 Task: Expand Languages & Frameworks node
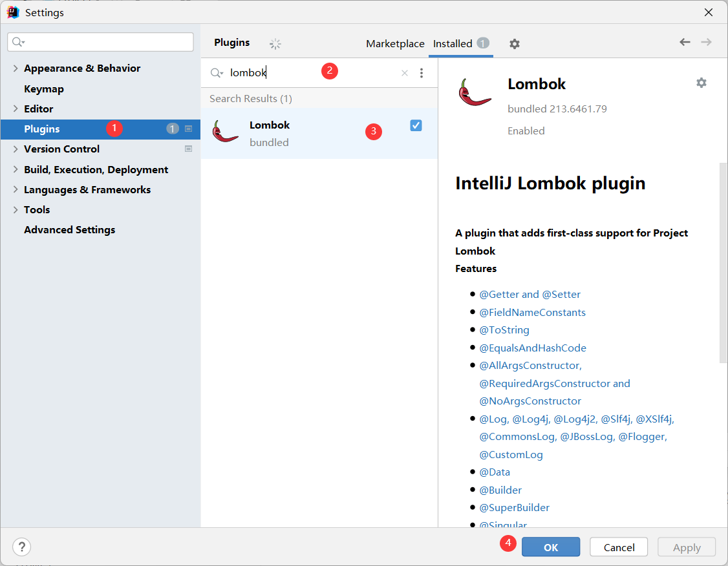coord(16,189)
